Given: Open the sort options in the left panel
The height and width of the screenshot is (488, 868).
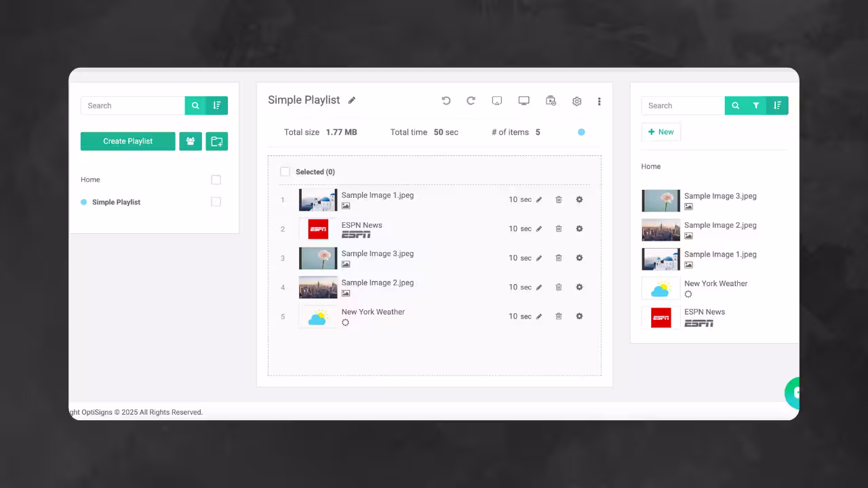Looking at the screenshot, I should 217,106.
